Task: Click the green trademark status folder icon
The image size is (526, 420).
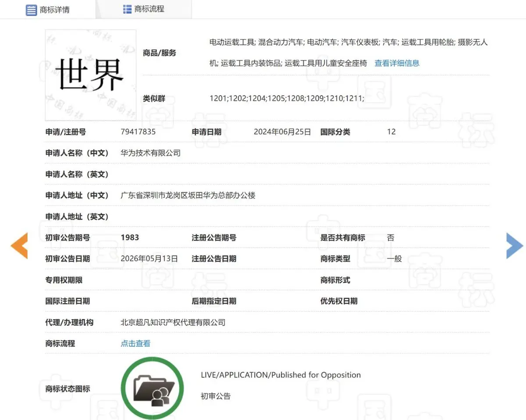Action: [152, 388]
